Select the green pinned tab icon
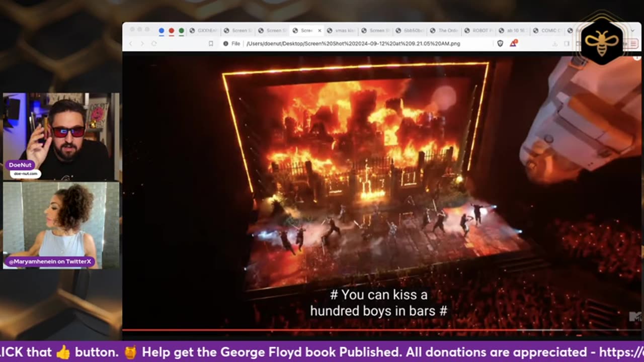 (181, 31)
